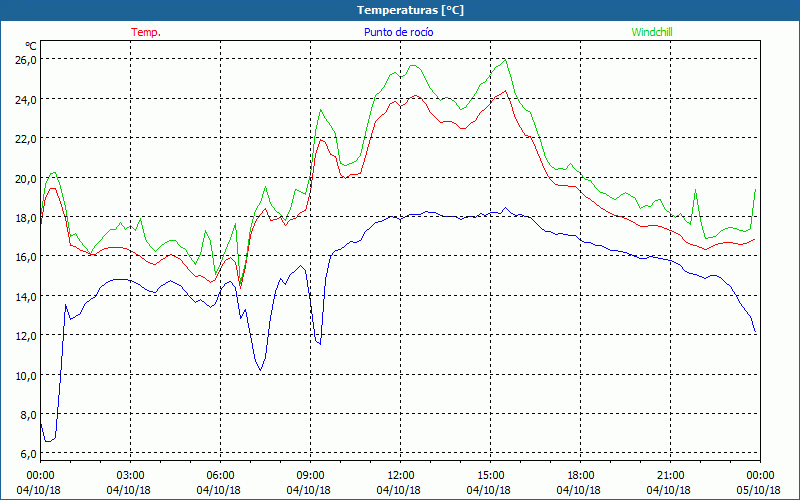Screen dimensions: 800x500
Task: Click the blue dew point dip near 07:20
Action: [x=261, y=370]
